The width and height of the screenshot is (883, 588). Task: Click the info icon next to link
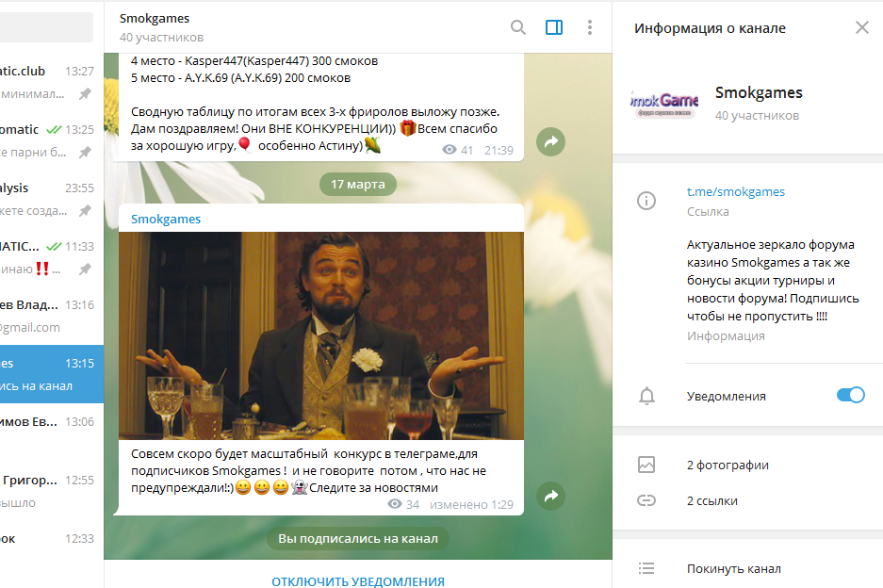[646, 201]
